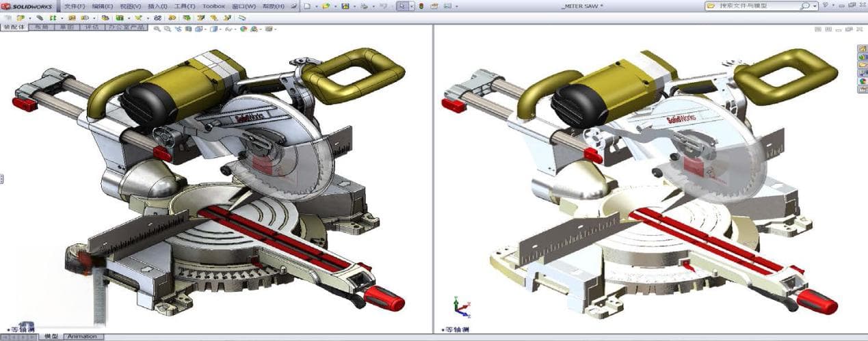Open the Display Style dropdown
Image resolution: width=868 pixels, height=341 pixels.
pos(215,29)
